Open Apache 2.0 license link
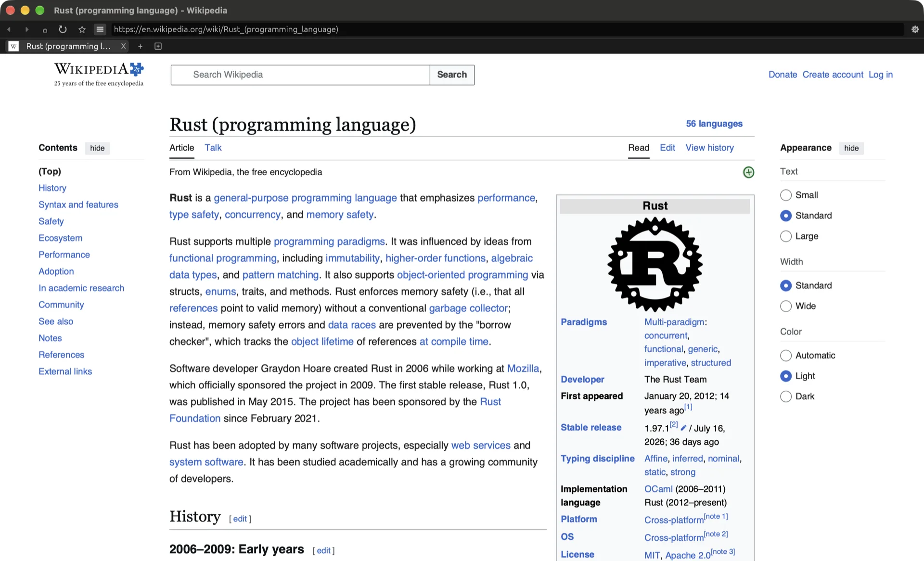Viewport: 924px width, 561px height. coord(688,555)
